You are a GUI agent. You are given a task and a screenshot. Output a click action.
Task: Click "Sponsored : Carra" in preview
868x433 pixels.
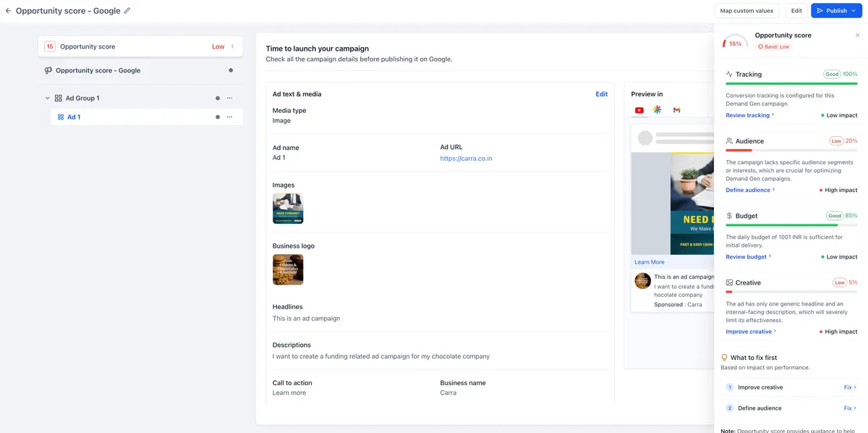point(678,305)
